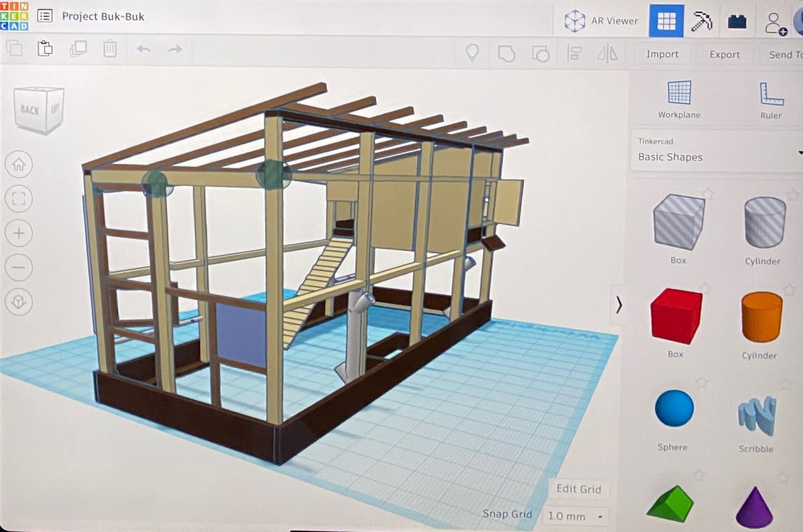This screenshot has width=803, height=532.
Task: Favorite the hole Box with star
Action: click(x=707, y=194)
